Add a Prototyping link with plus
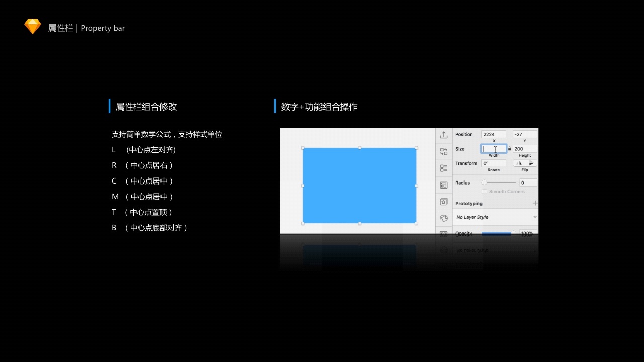644x362 pixels. pyautogui.click(x=535, y=203)
